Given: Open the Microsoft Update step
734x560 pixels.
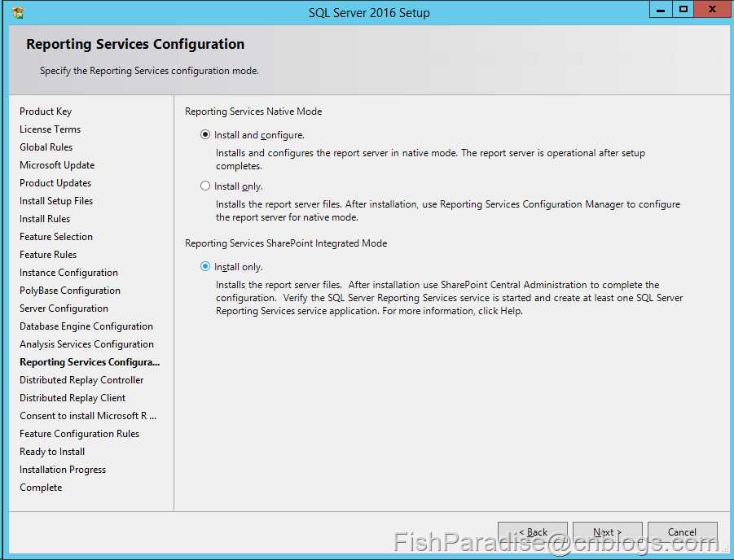Looking at the screenshot, I should coord(57,165).
